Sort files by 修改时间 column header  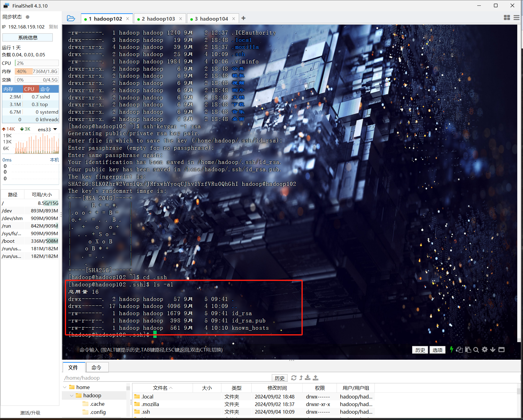tap(277, 388)
